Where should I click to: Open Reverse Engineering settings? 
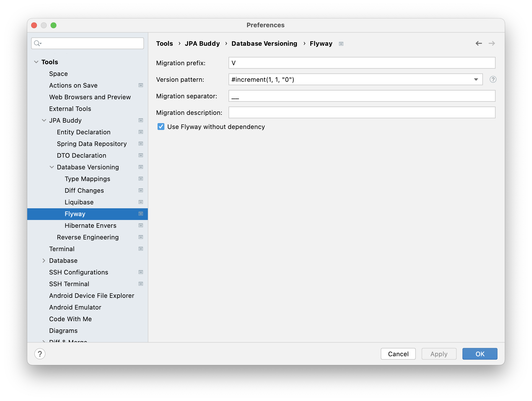[x=88, y=237]
